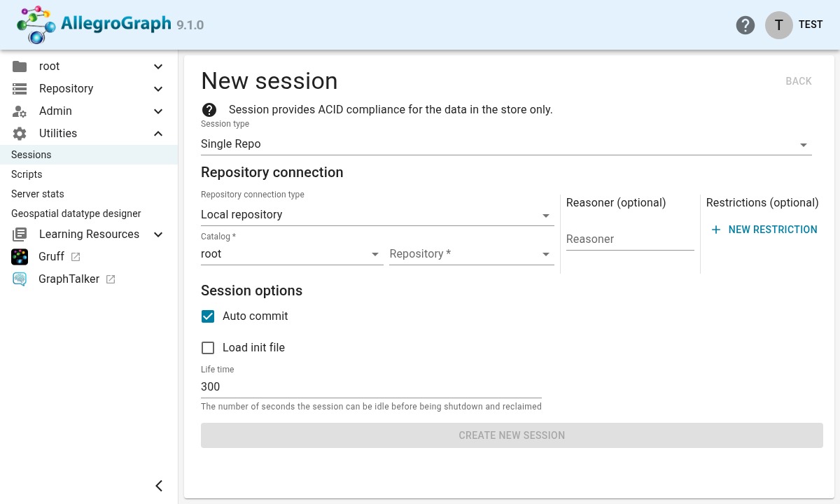The height and width of the screenshot is (504, 840).
Task: Uncheck the Auto commit checkbox
Action: coord(208,316)
